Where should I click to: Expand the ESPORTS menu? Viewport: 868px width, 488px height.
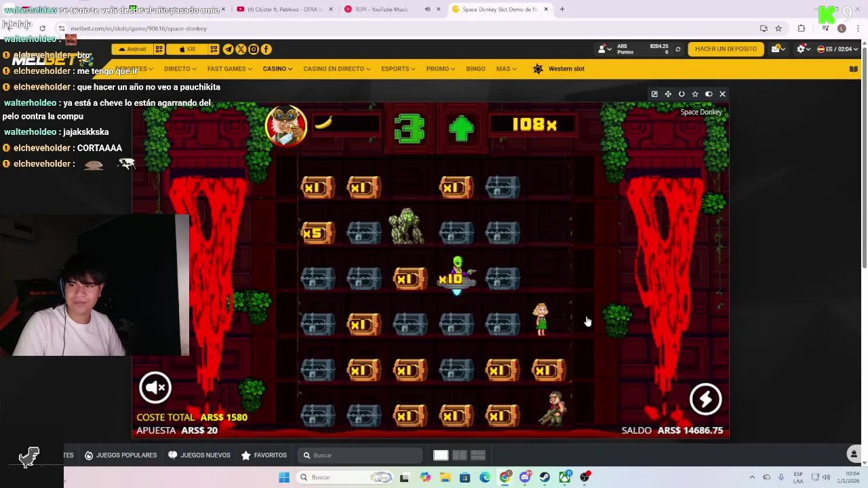398,68
